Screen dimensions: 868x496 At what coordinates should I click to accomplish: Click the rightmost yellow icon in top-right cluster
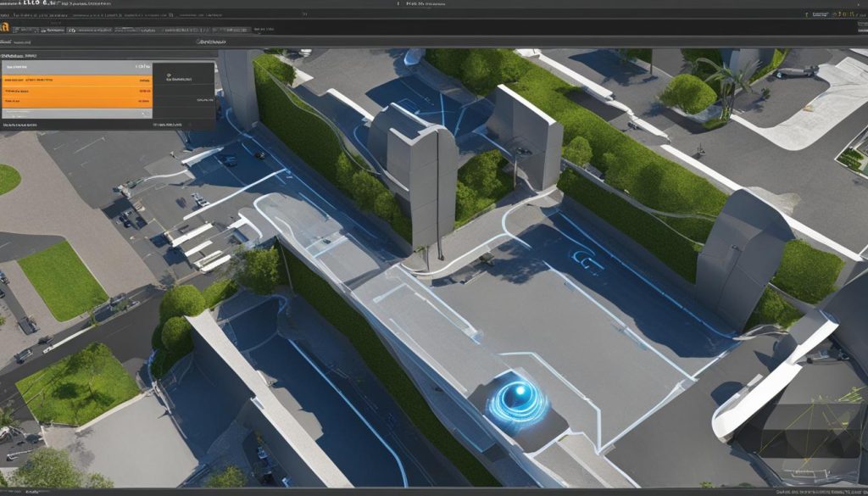pos(852,15)
